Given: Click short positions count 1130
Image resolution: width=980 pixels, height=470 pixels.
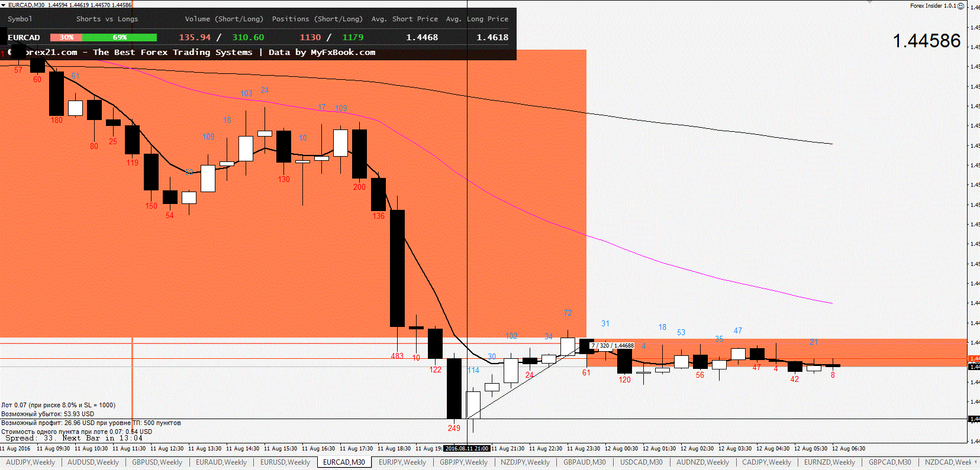Looking at the screenshot, I should pos(310,37).
